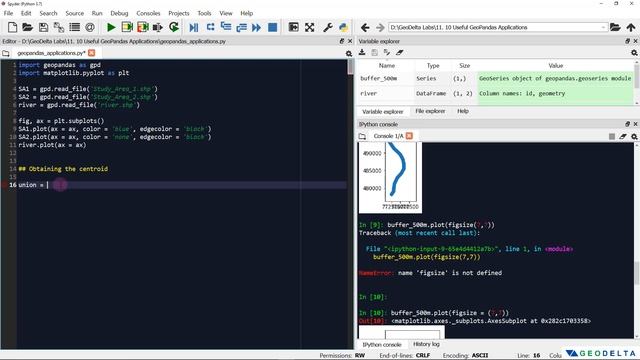Create a new file from the toolbar
640x360 pixels.
tap(12, 27)
